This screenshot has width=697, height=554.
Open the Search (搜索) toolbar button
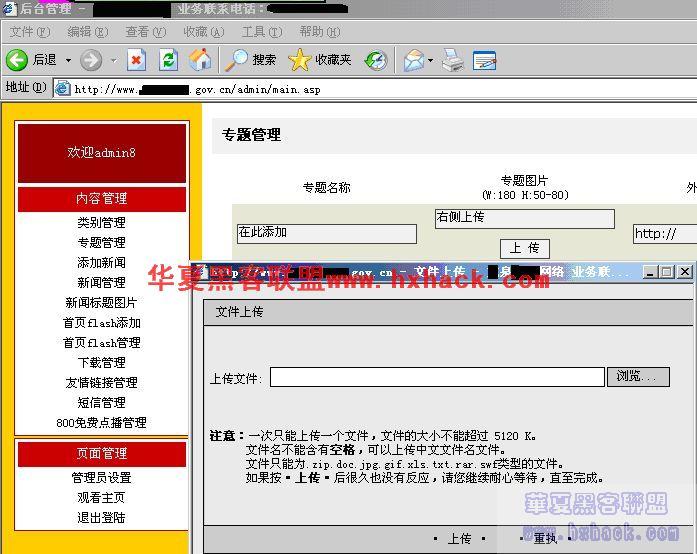click(251, 60)
